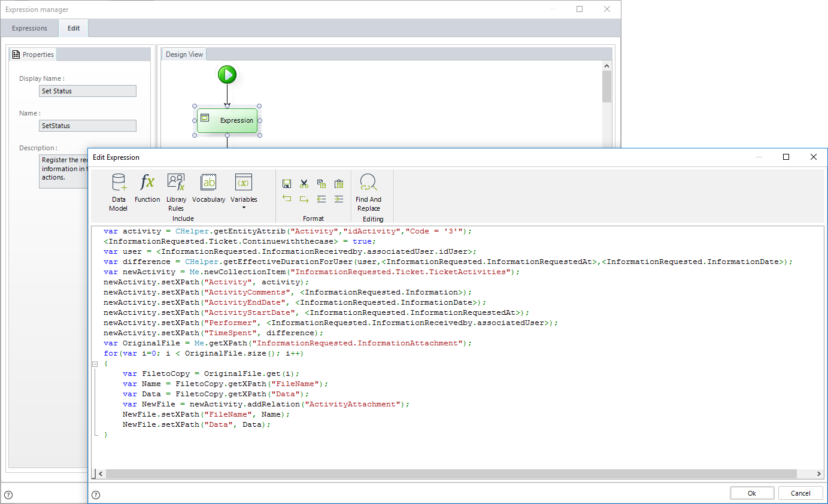Click the Name field SetStatus

click(x=87, y=126)
